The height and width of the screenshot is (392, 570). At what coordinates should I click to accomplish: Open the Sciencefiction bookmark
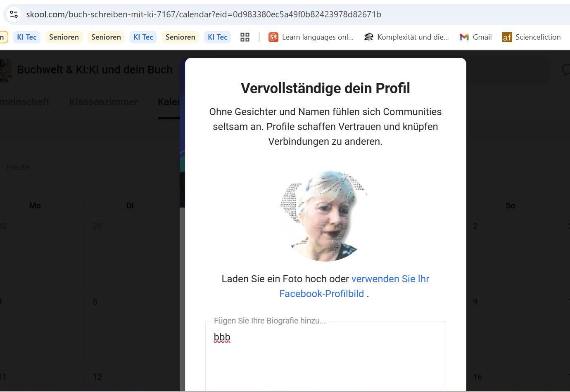pos(531,37)
